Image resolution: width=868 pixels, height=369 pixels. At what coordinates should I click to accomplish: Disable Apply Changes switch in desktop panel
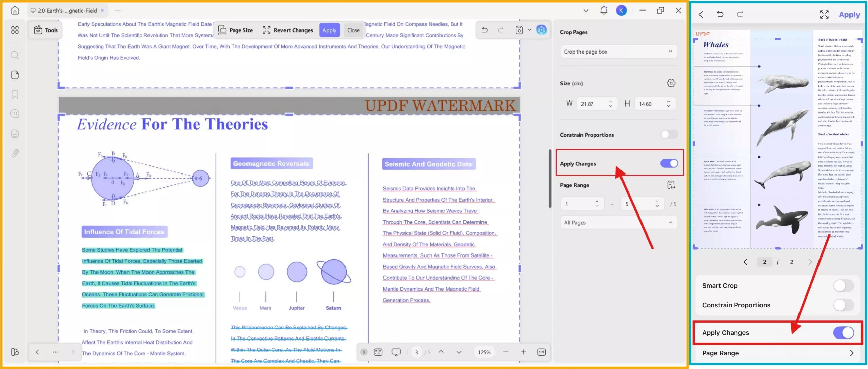(x=669, y=164)
